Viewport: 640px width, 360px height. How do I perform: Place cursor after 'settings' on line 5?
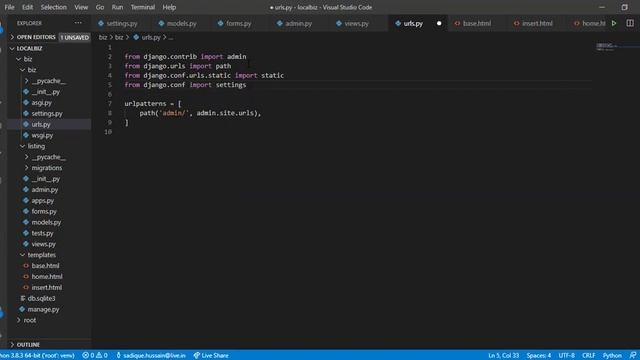[x=247, y=85]
